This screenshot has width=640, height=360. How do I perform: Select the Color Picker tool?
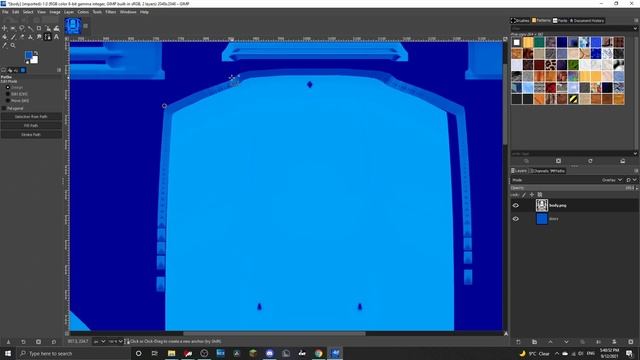[4, 45]
